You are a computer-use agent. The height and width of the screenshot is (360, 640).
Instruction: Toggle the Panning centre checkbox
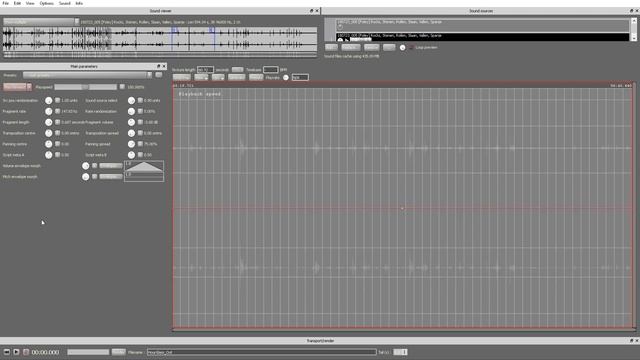tap(58, 144)
